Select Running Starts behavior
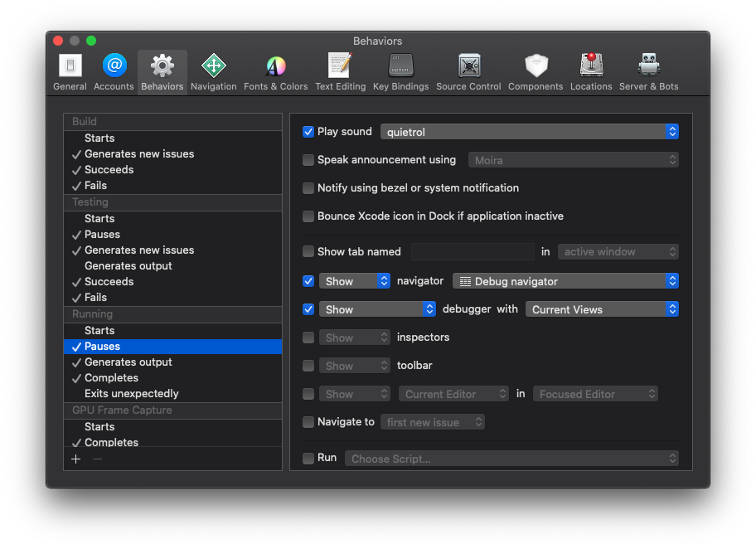Image resolution: width=756 pixels, height=549 pixels. [x=172, y=330]
